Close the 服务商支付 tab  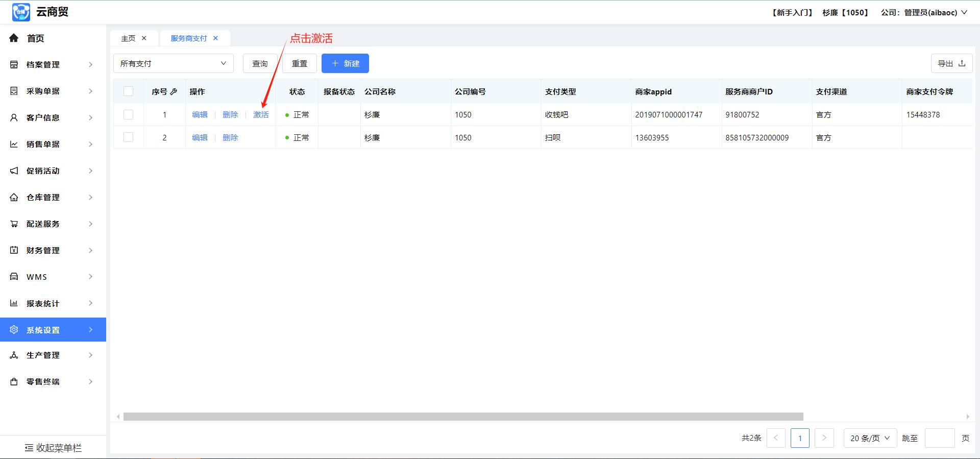[x=215, y=38]
